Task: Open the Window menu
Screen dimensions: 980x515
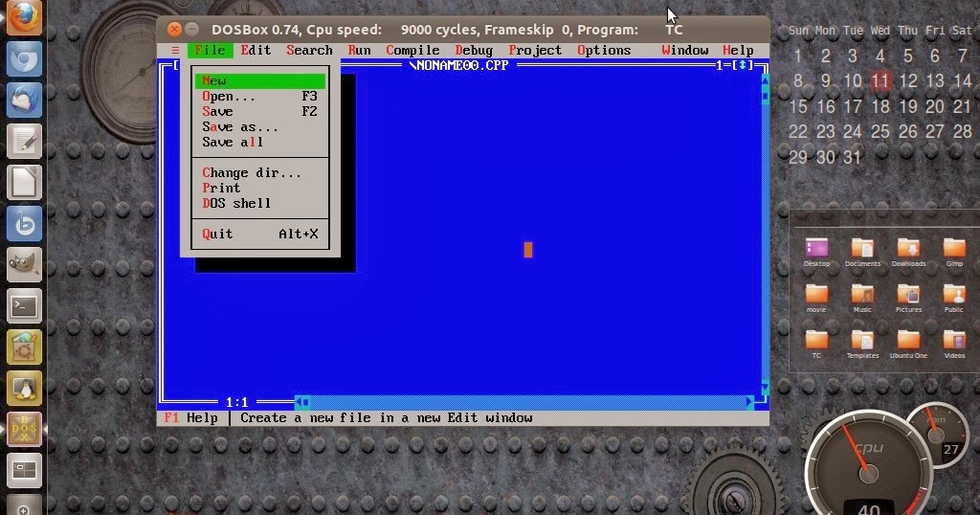Action: pos(685,50)
